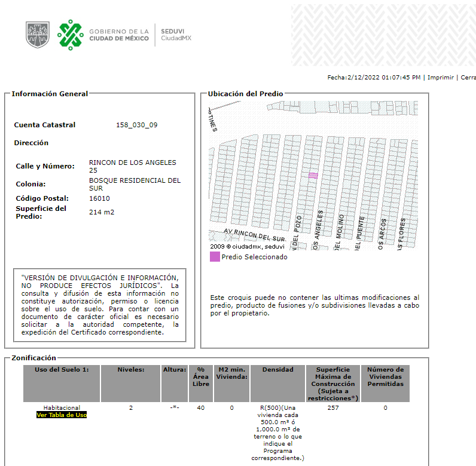Open the Ver Tabla de Uso link
Viewport: 476px width, 466px height.
point(62,415)
